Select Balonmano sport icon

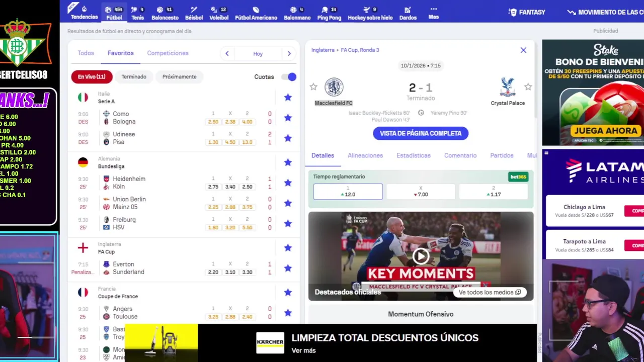coord(297,13)
